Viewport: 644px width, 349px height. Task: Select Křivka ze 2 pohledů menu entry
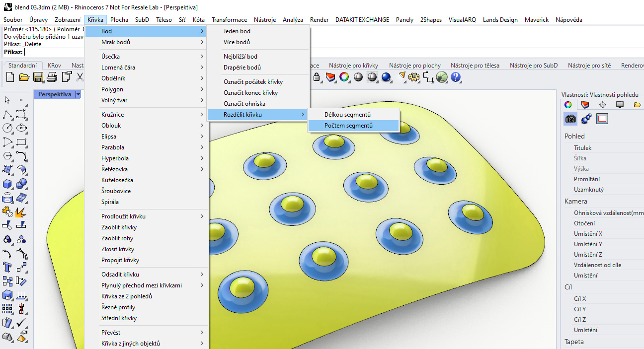[147, 296]
